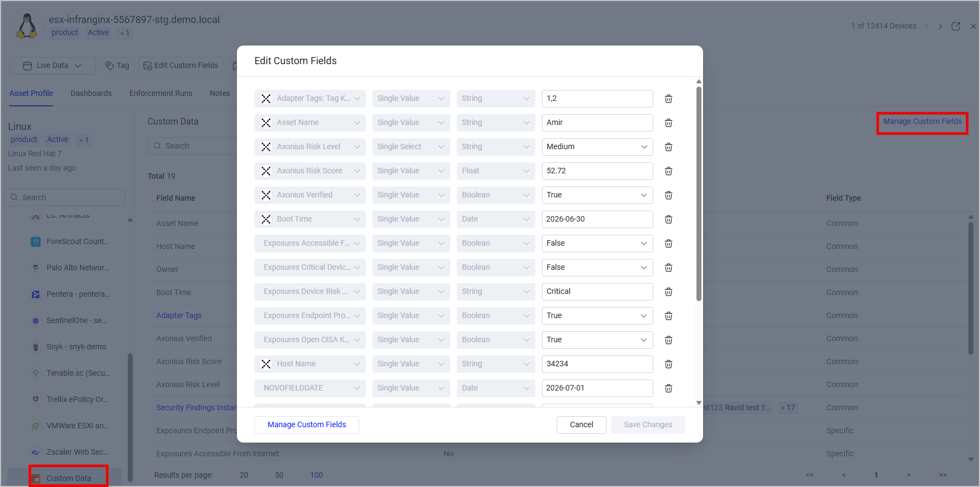Open Exposures Accessible False value dropdown
This screenshot has height=487, width=980.
597,243
